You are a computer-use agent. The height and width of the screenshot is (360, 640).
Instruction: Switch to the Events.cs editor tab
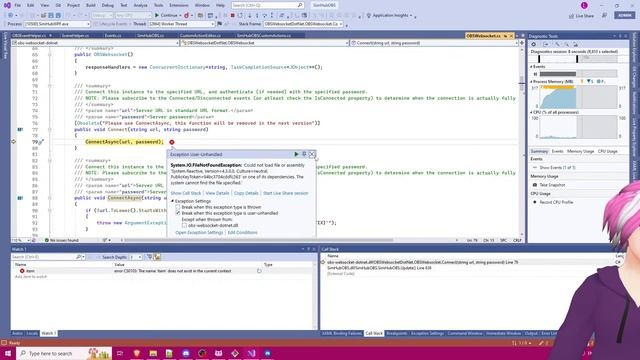click(x=113, y=36)
